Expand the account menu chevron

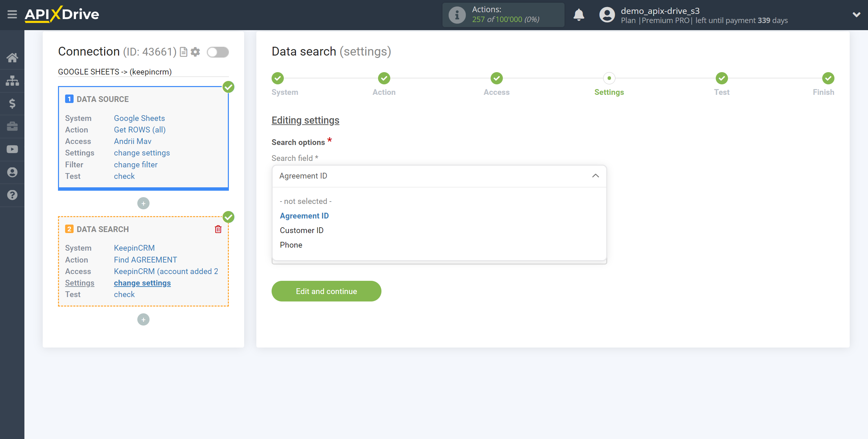[856, 15]
